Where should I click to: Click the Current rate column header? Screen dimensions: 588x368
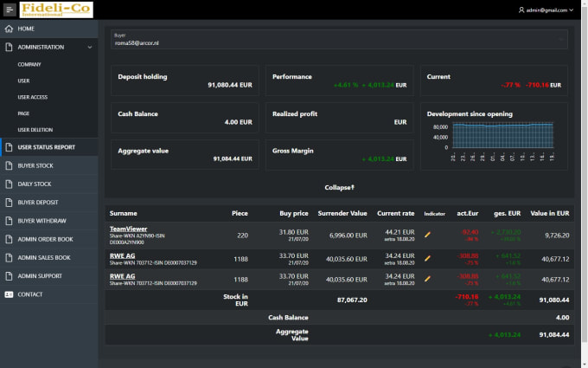tap(396, 213)
